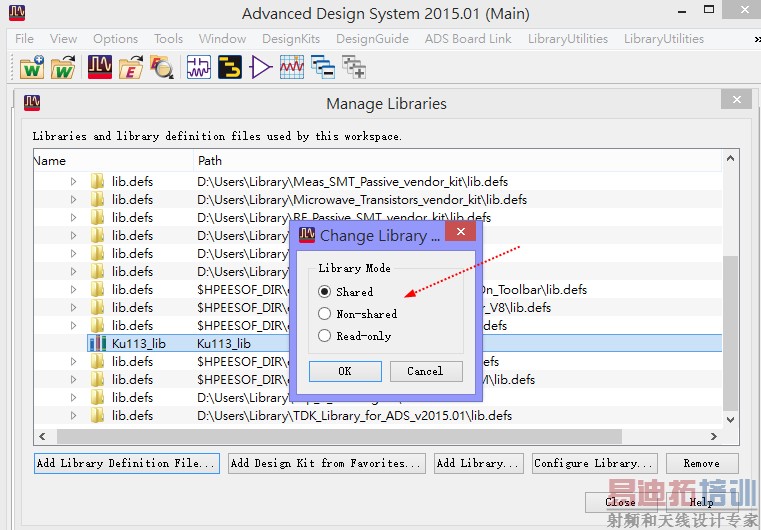This screenshot has width=761, height=530.
Task: Cancel the Change Library dialog
Action: point(426,371)
